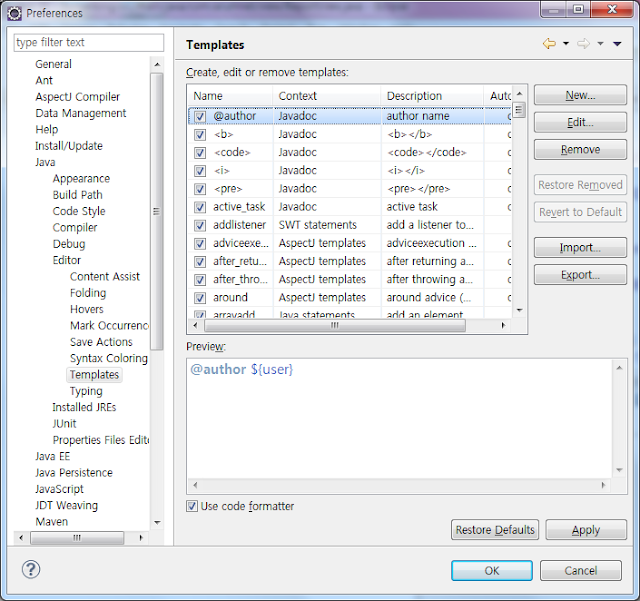
Task: Open the Templates page view menu triangle
Action: pyautogui.click(x=617, y=44)
